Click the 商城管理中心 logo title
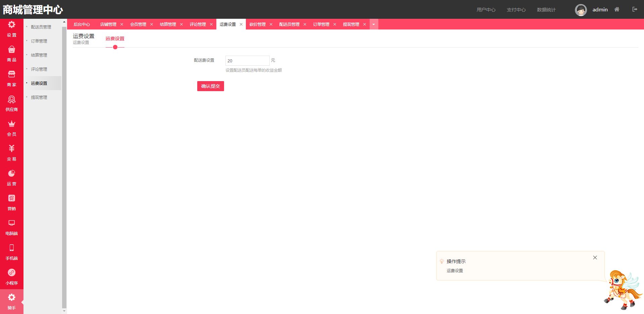The height and width of the screenshot is (314, 644). coord(33,10)
